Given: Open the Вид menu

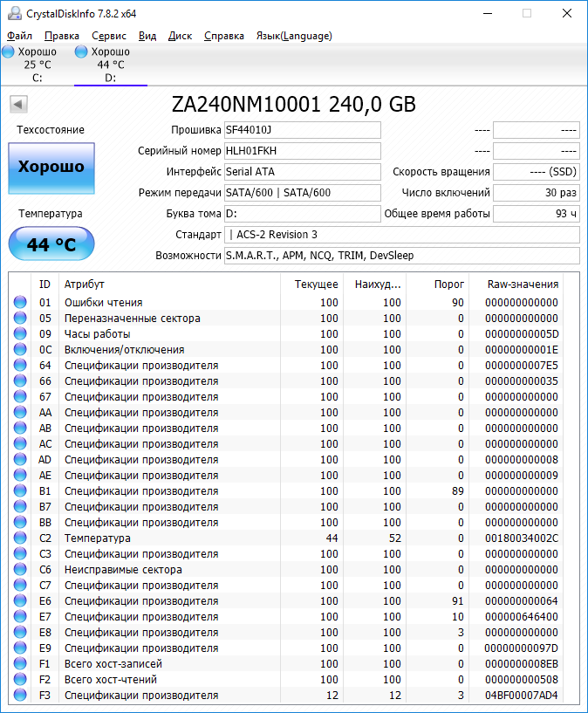Looking at the screenshot, I should [x=147, y=36].
